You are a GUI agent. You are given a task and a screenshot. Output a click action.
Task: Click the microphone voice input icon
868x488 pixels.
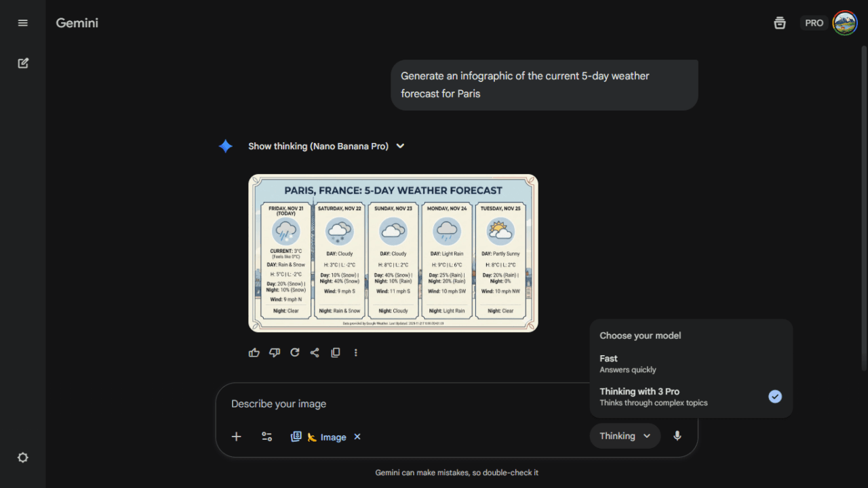(x=677, y=436)
